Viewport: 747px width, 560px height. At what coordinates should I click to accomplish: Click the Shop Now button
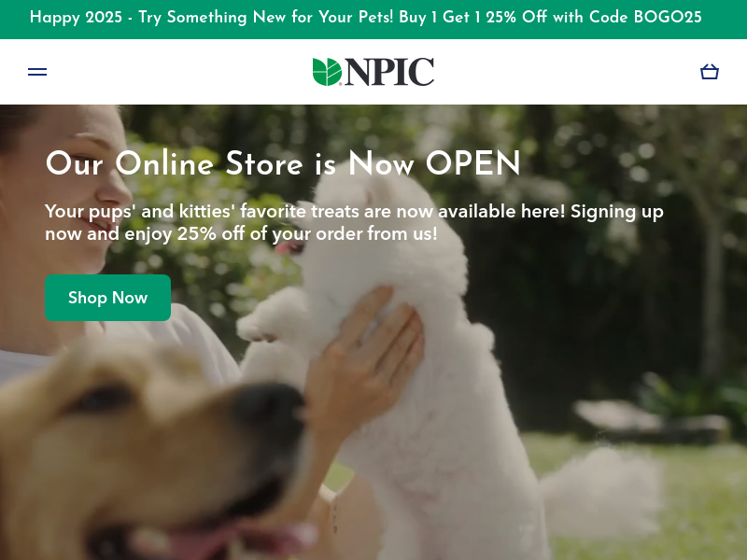click(x=107, y=298)
